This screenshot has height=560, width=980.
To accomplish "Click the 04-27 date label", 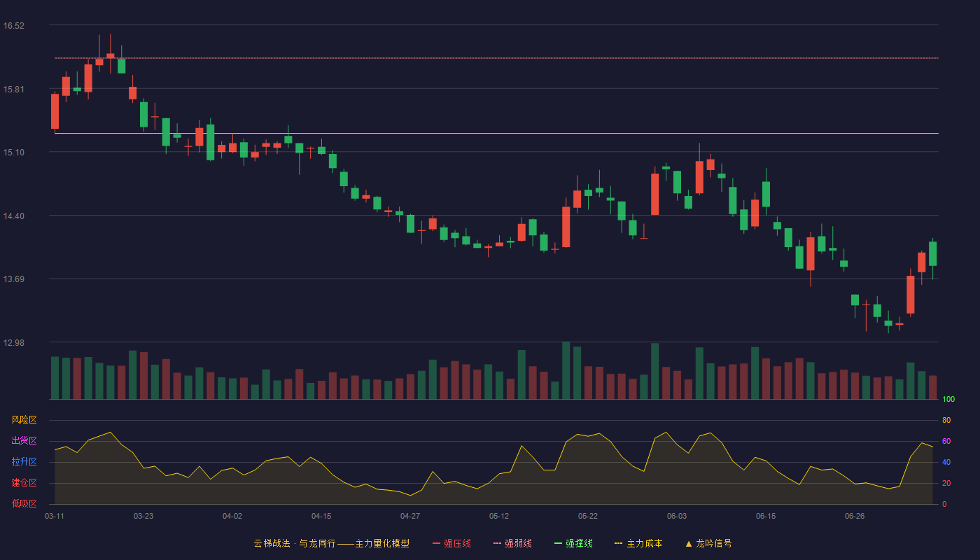I will point(410,516).
